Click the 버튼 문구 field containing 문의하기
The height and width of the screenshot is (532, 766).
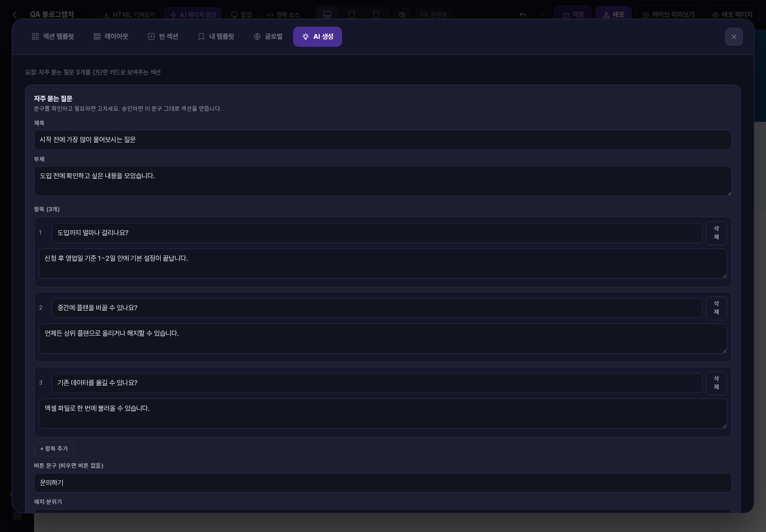pyautogui.click(x=383, y=483)
